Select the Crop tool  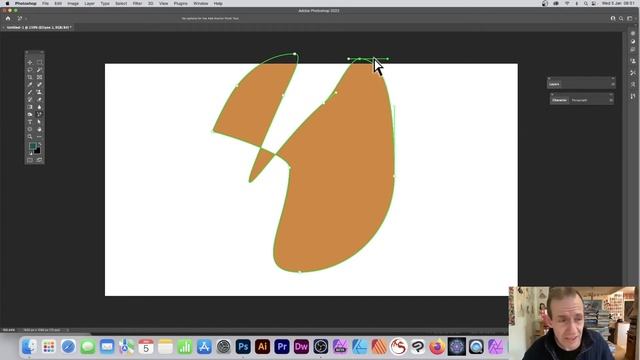click(30, 77)
